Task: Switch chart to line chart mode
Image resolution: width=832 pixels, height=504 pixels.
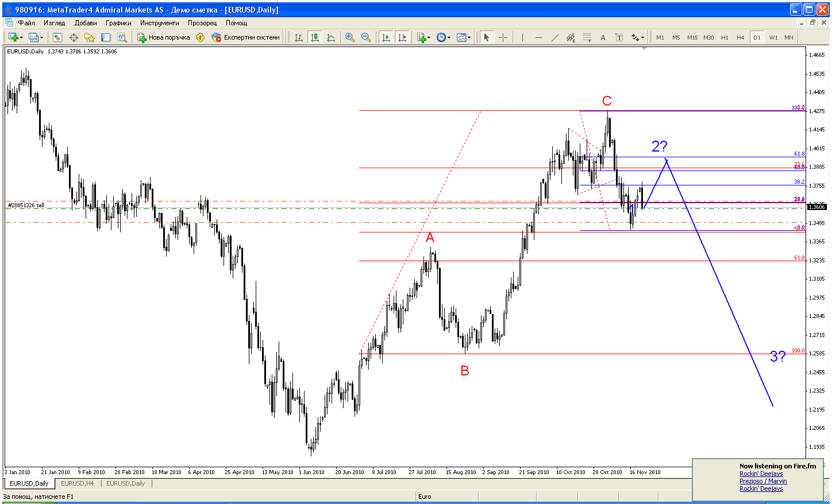Action: [x=331, y=37]
